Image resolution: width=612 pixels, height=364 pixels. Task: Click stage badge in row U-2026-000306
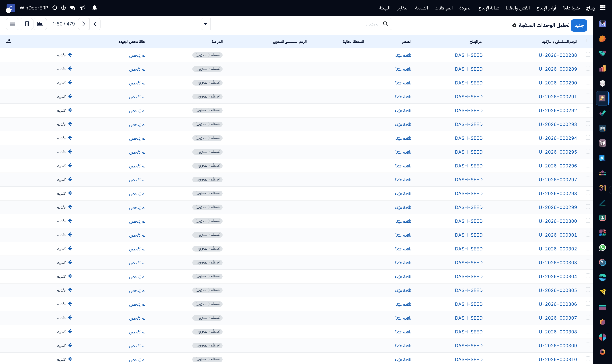pos(207,304)
